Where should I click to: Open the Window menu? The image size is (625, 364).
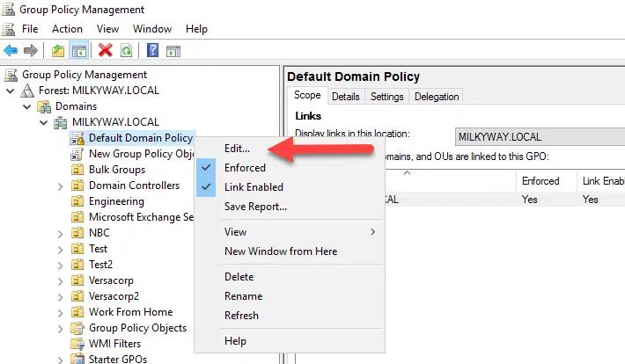click(x=152, y=29)
